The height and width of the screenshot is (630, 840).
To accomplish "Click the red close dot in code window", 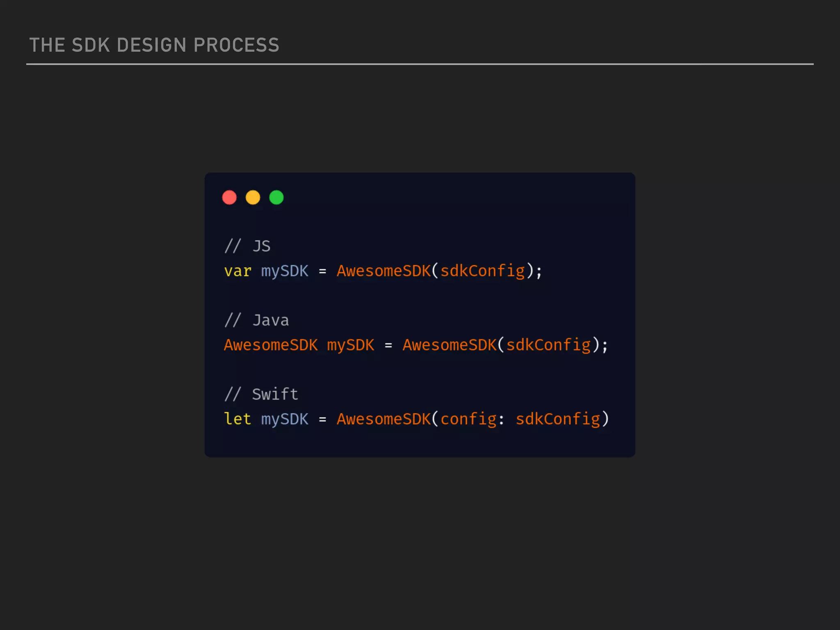I will [229, 197].
